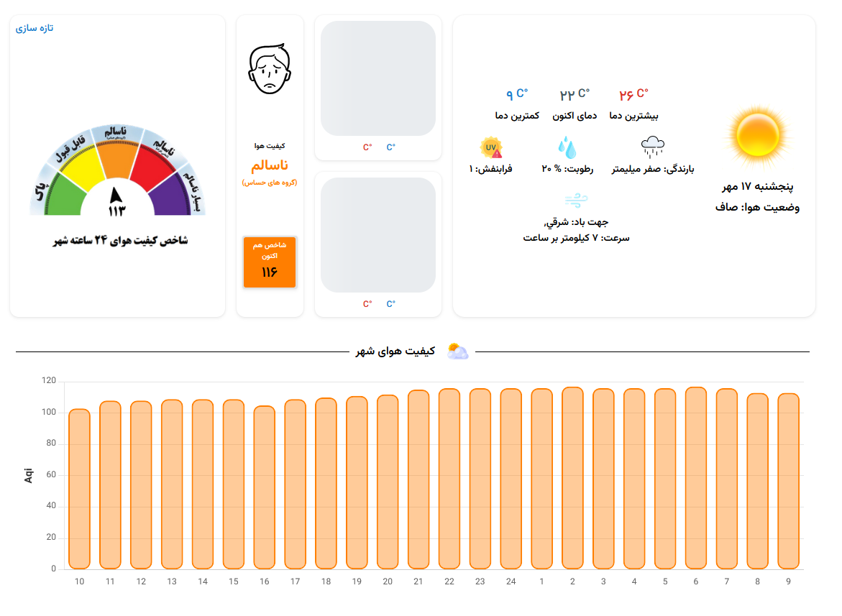
Task: Click the water droplets humidity icon
Action: 567,147
